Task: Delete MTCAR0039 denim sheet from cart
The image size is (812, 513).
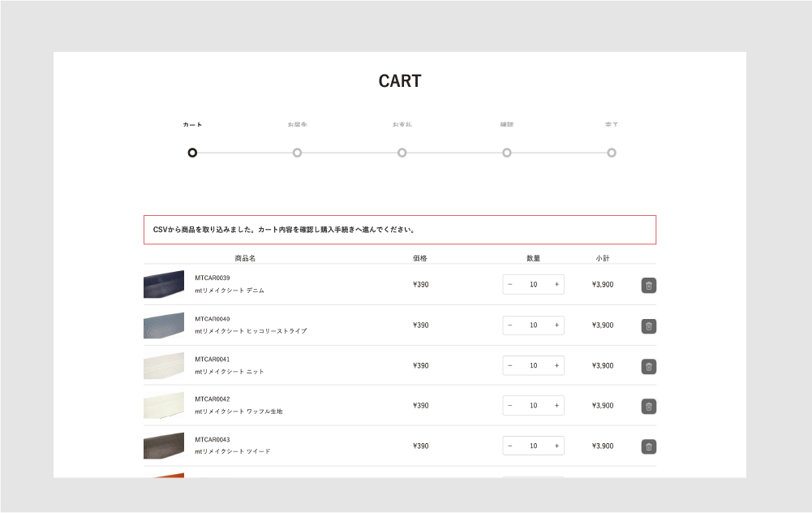Action: [649, 285]
